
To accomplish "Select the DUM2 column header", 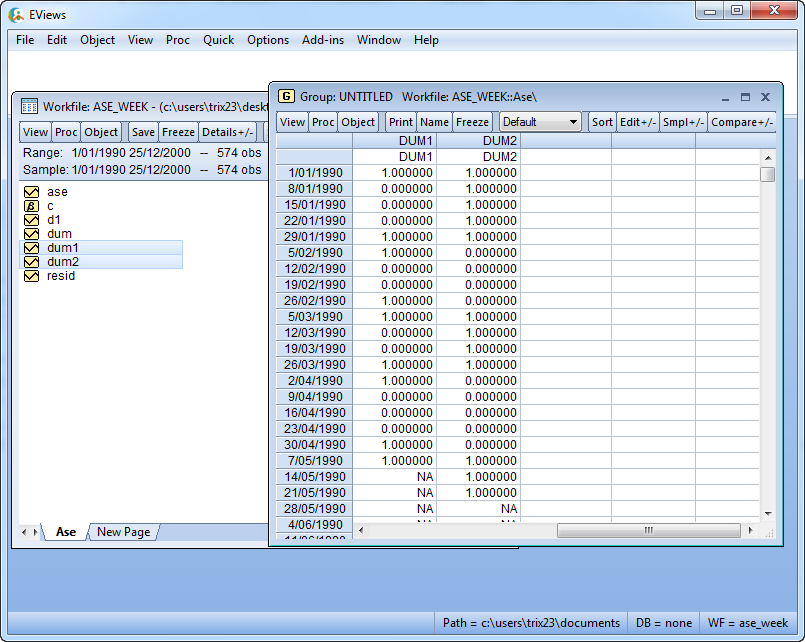I will tap(478, 141).
